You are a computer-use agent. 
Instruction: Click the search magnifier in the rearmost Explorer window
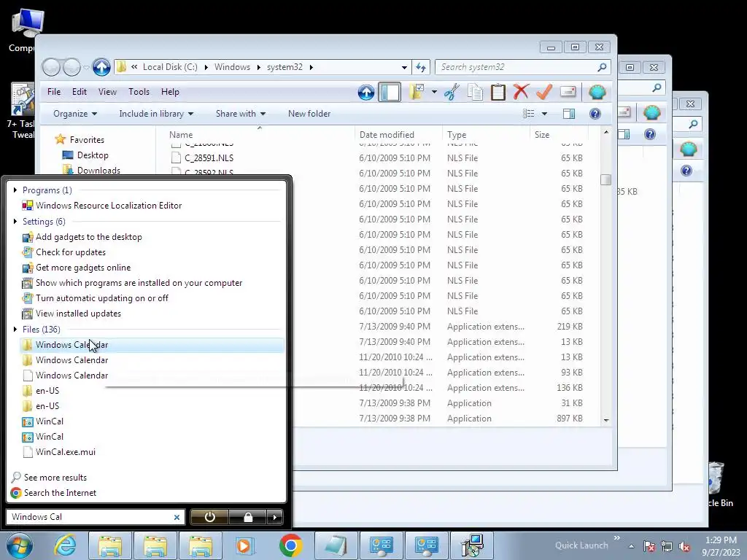tap(693, 124)
